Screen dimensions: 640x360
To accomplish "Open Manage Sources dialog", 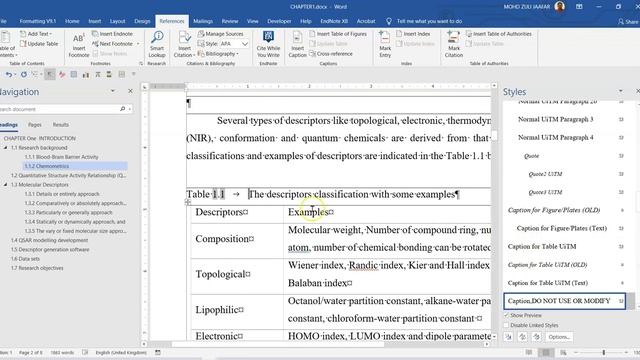I will (220, 34).
